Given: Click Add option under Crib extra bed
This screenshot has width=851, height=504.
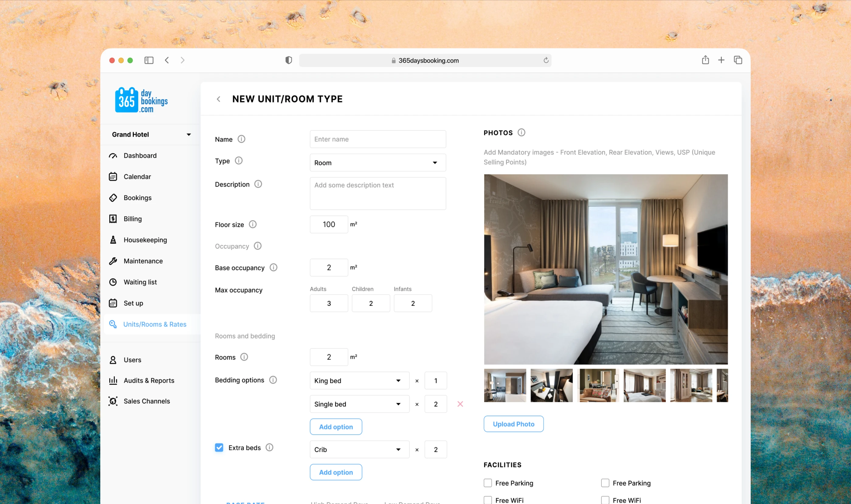Looking at the screenshot, I should (336, 472).
